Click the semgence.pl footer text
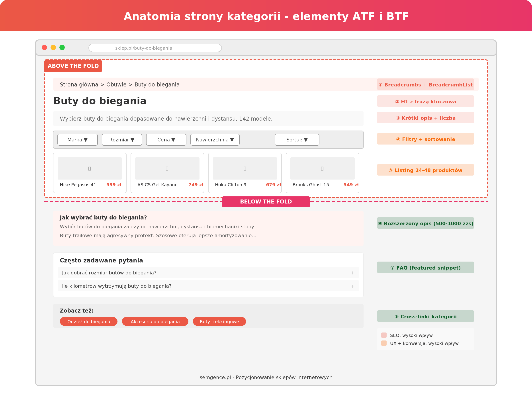The width and height of the screenshot is (532, 399). point(266,377)
